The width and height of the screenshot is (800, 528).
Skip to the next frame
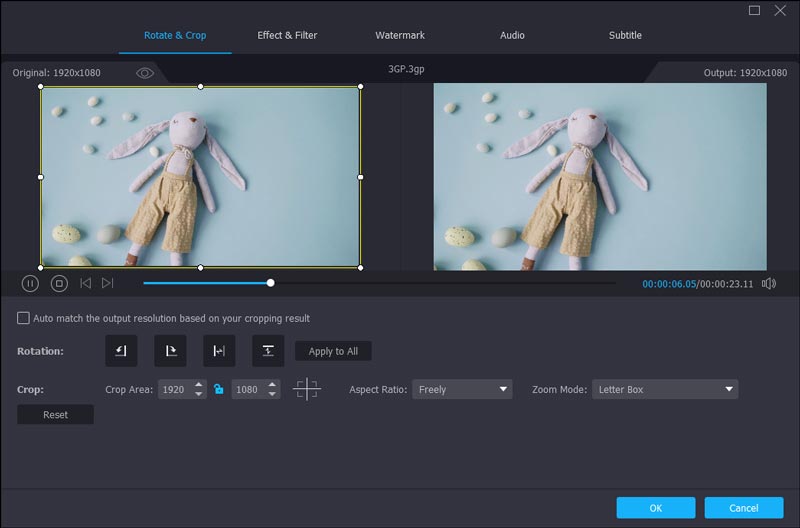coord(108,284)
